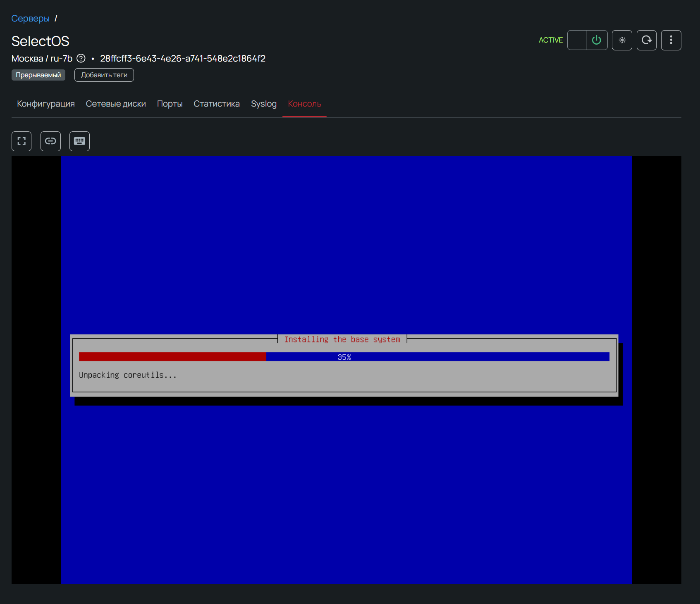The image size is (700, 604).
Task: Click the 35% installation progress bar
Action: (x=344, y=357)
